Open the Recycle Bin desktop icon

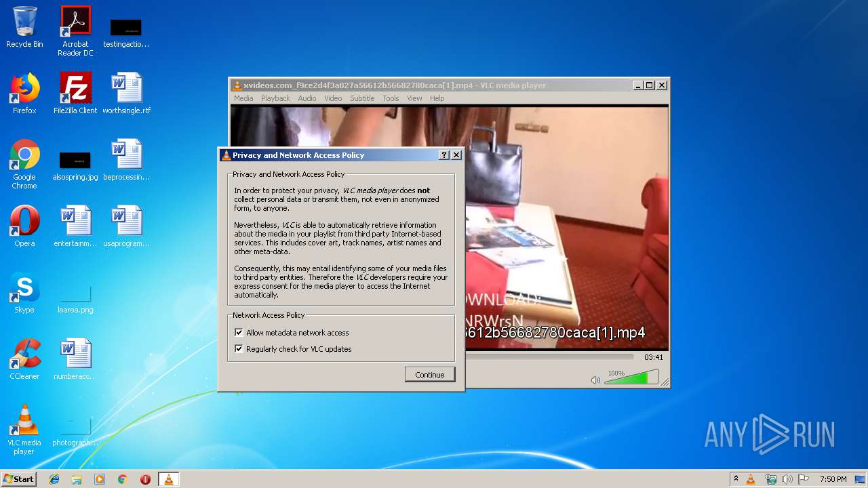tap(24, 27)
